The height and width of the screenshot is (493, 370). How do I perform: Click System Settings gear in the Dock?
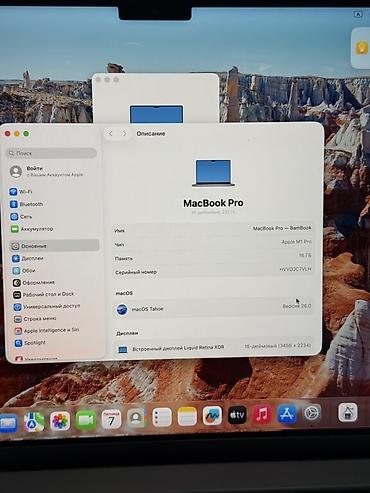click(312, 413)
